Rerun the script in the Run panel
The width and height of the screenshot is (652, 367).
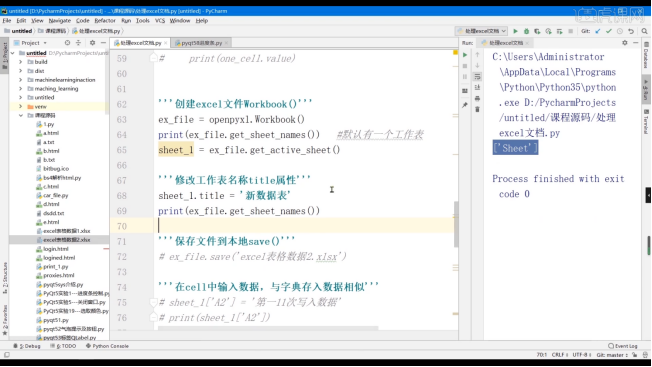(x=465, y=55)
